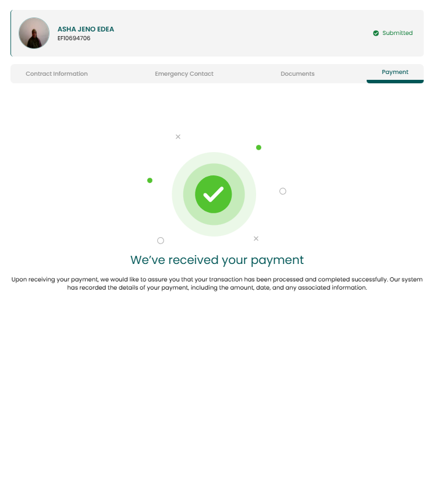Select the Payment tab
Viewport: 433px width, 504px height.
[x=395, y=72]
